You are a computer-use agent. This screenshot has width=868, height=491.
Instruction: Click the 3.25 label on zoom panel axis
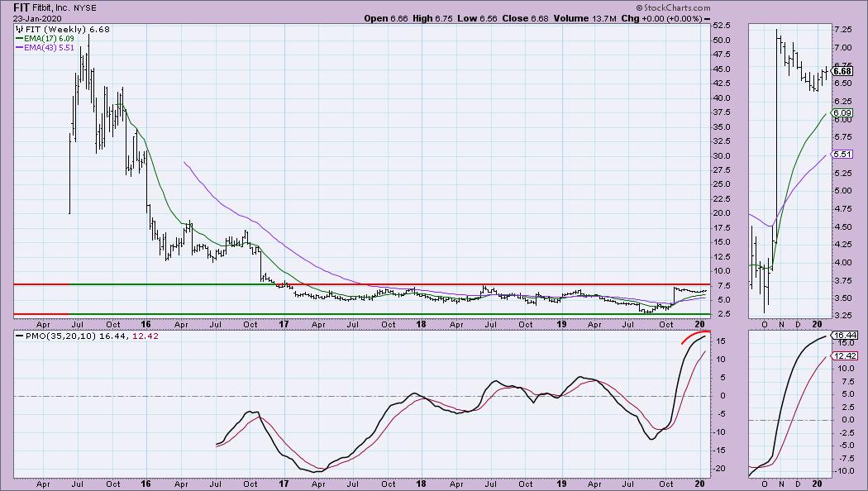tap(843, 316)
